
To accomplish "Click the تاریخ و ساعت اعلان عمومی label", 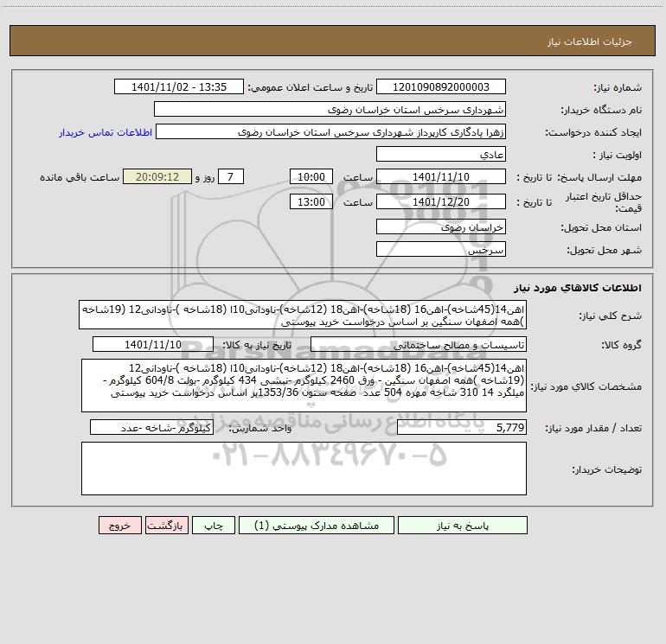I will click(310, 87).
